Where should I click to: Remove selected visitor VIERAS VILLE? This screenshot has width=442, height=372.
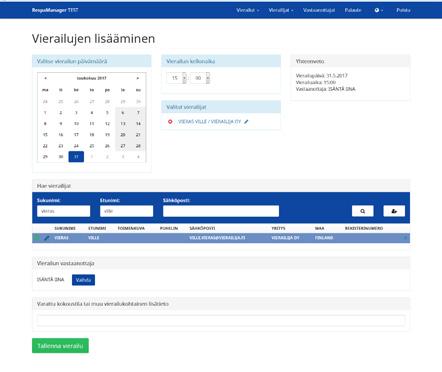[x=170, y=122]
